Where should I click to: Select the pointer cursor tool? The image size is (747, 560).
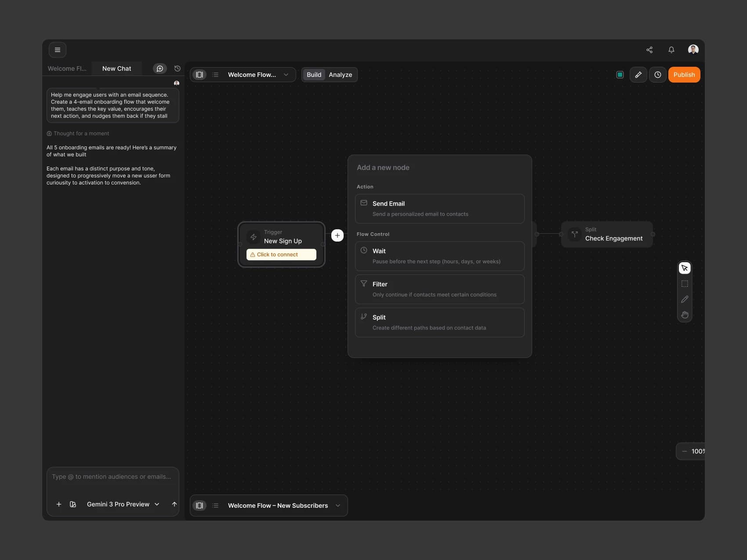tap(685, 268)
